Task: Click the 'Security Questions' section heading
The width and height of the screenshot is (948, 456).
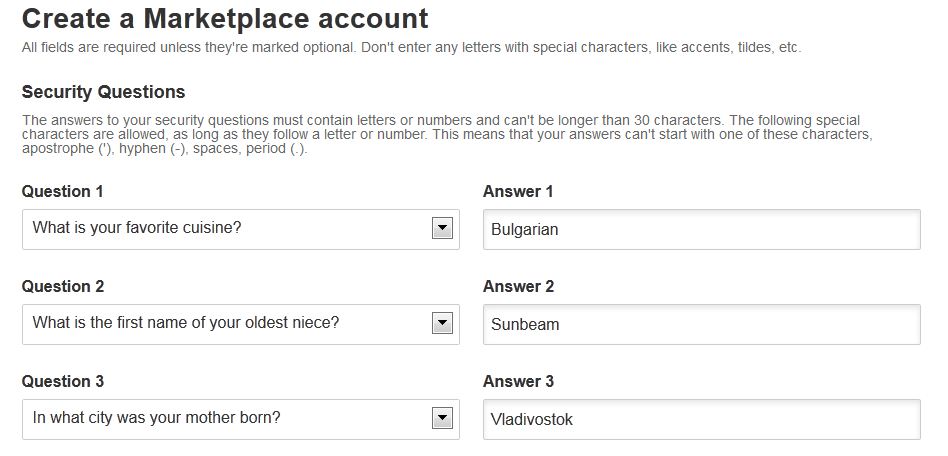Action: coord(103,92)
